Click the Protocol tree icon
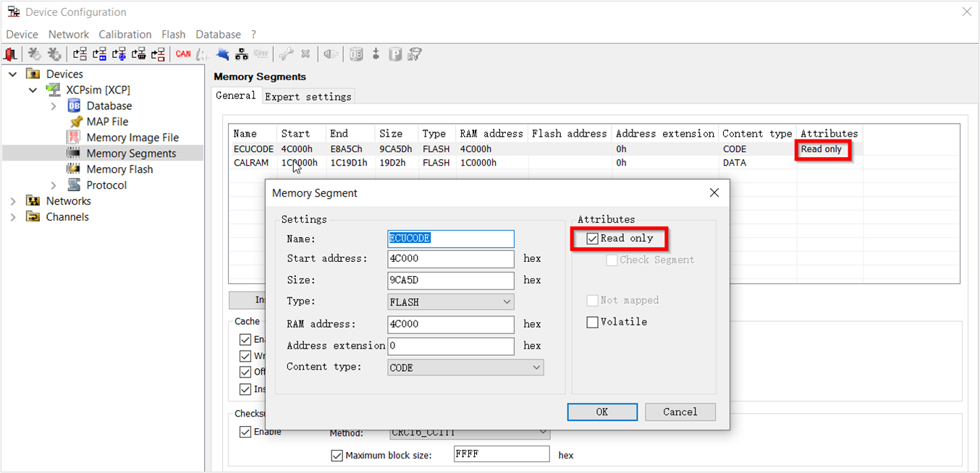This screenshot has width=980, height=473. pos(74,185)
